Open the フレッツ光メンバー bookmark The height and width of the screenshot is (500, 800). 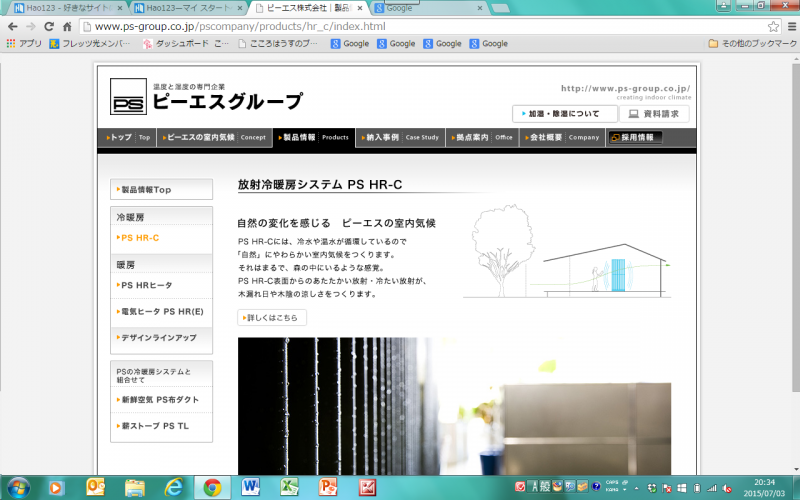click(90, 44)
